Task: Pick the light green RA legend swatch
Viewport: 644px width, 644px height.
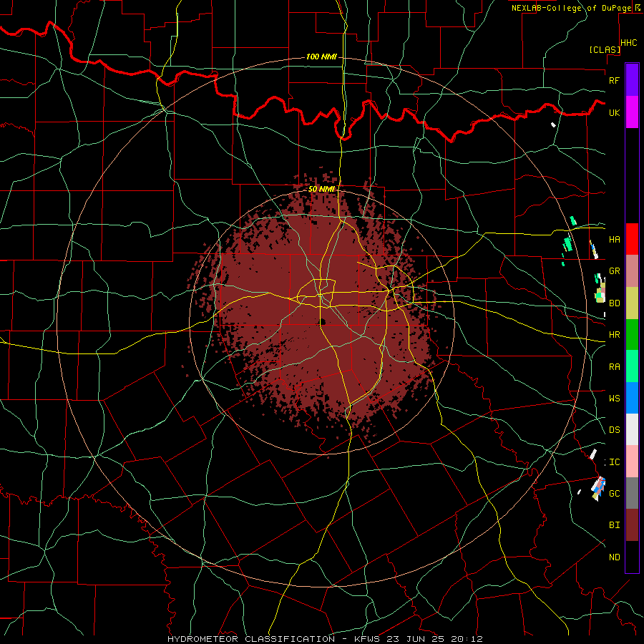Action: (632, 366)
